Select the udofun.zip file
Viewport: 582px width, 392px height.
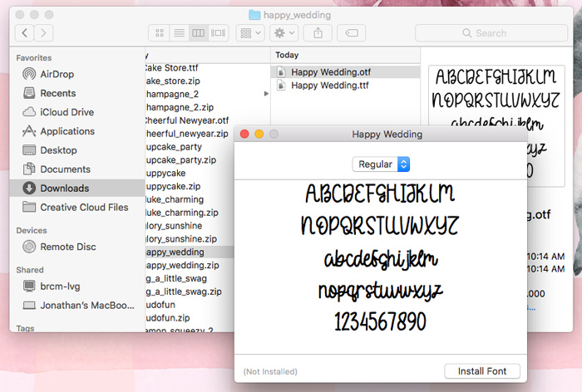tap(168, 318)
